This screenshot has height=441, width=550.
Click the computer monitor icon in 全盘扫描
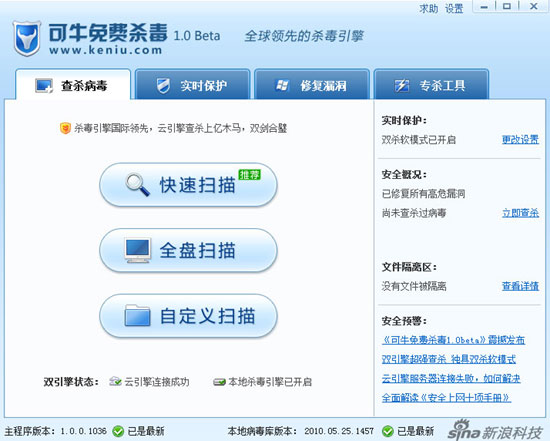tap(138, 250)
